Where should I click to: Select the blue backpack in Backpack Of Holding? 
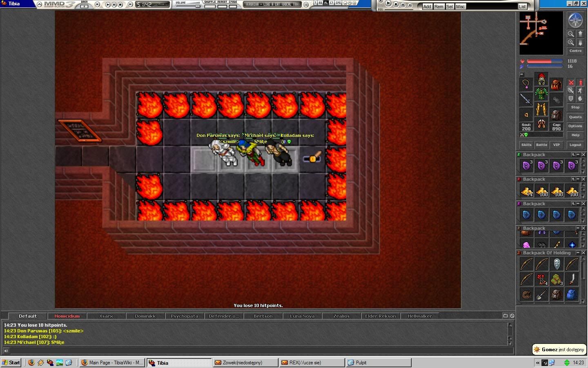pos(572,294)
